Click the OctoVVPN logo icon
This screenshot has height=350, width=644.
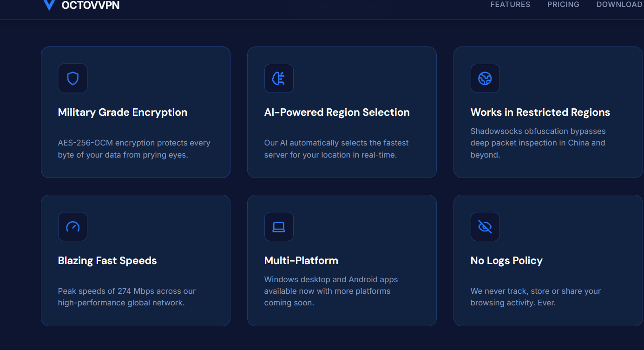pos(49,5)
